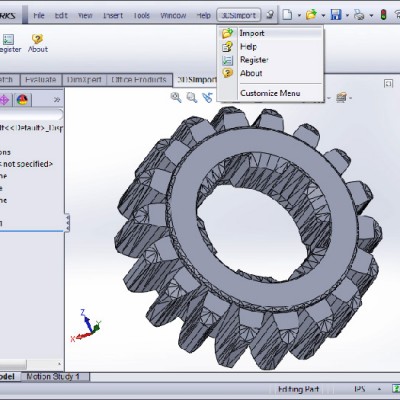Click the XYZ orientation triad
Viewport: 400px width, 400px height.
click(x=86, y=326)
